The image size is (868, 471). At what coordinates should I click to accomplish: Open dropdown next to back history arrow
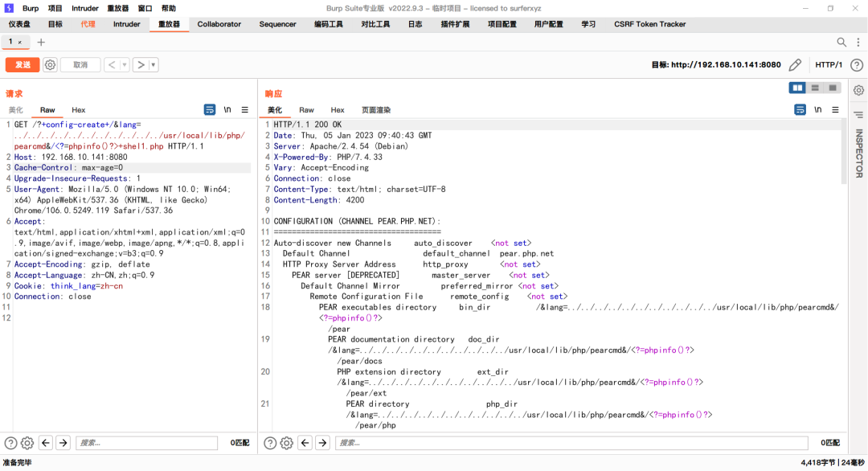124,65
